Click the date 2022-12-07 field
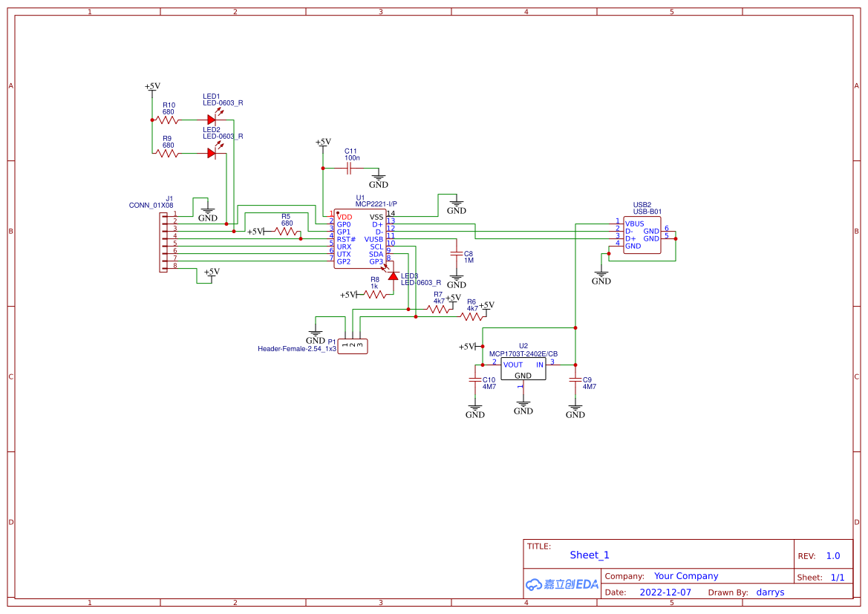The image size is (868, 614). click(666, 592)
